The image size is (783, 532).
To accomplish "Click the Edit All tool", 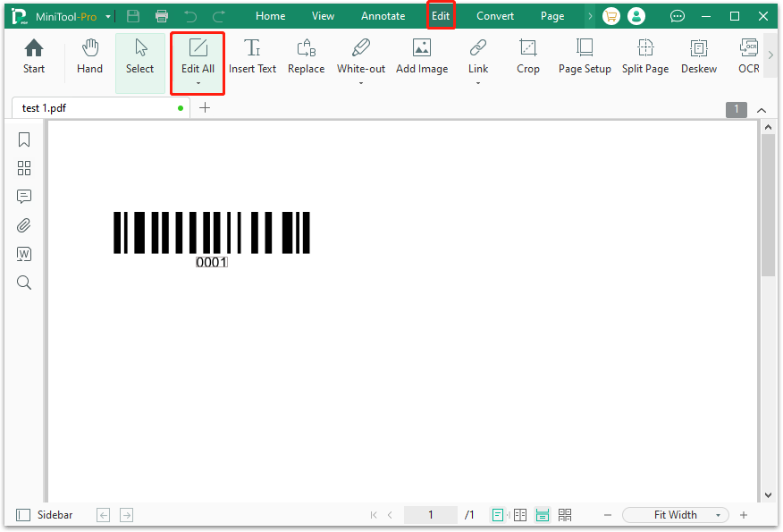I will click(198, 57).
